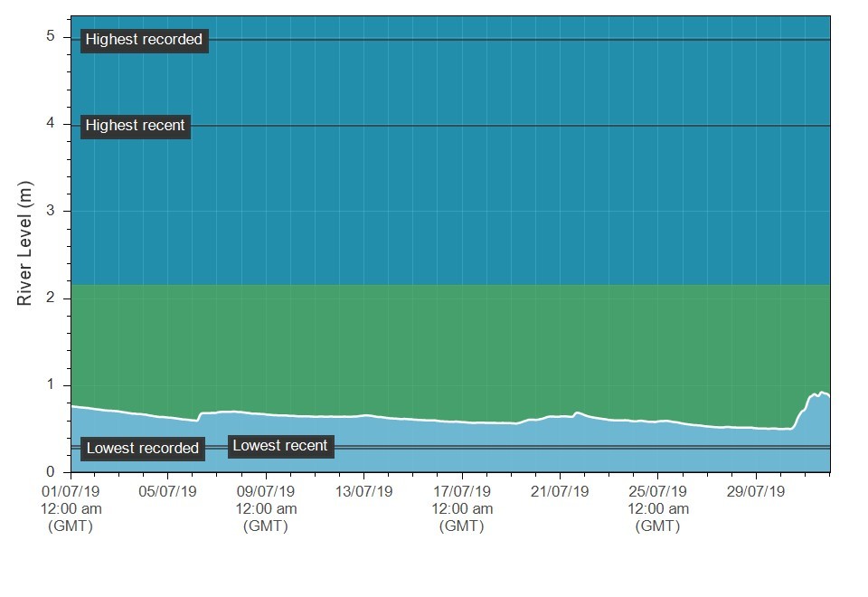
Task: Click the y-axis value 2
Action: coord(51,298)
